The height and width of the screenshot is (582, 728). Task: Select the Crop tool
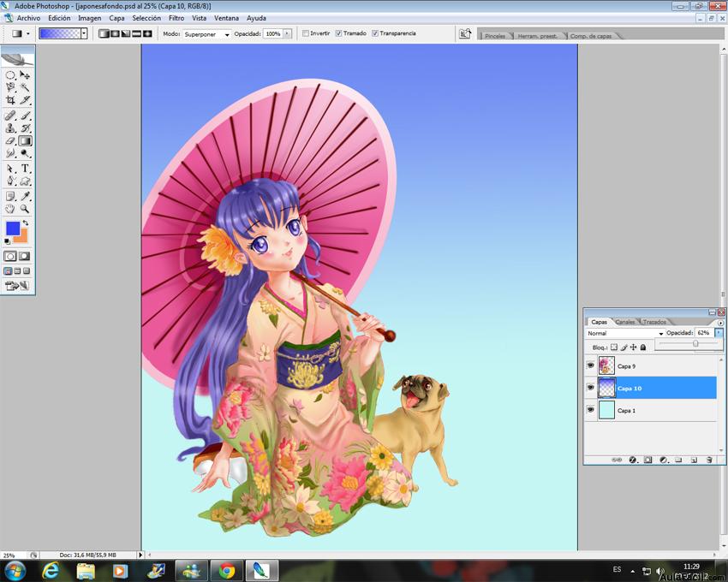click(x=10, y=100)
